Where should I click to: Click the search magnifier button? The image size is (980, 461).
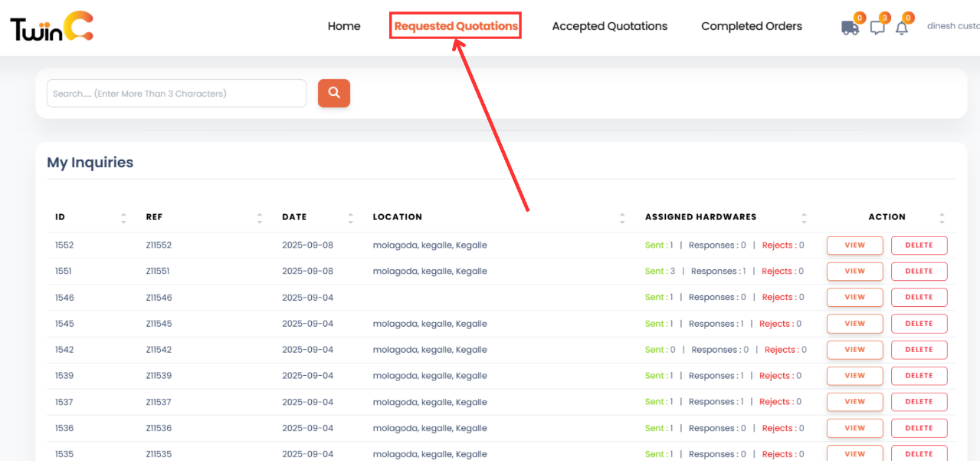(x=333, y=93)
